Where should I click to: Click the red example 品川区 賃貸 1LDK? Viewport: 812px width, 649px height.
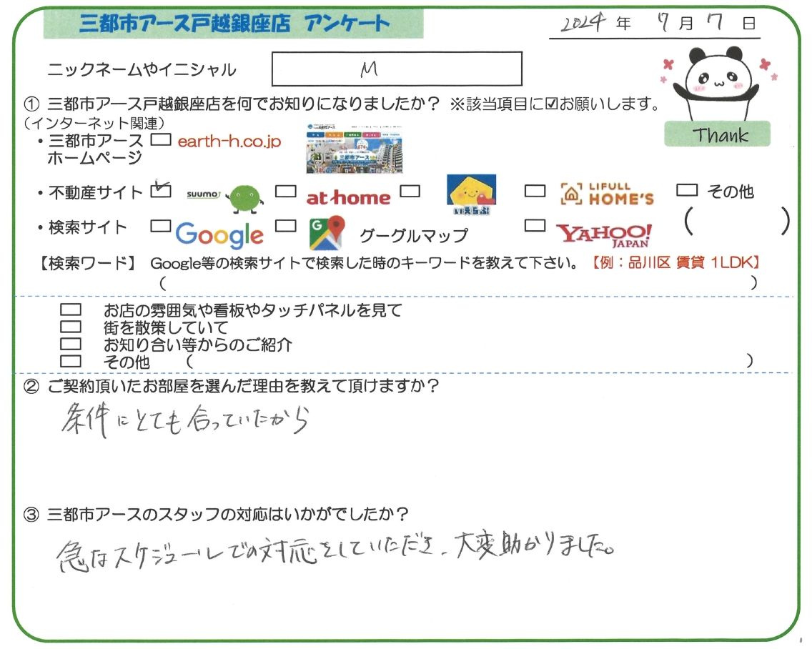pos(676,262)
